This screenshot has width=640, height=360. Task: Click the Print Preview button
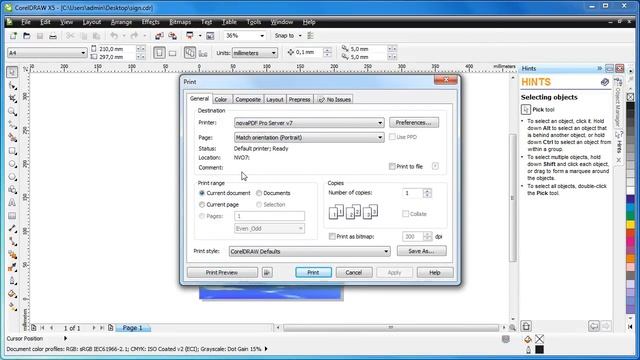coord(222,272)
